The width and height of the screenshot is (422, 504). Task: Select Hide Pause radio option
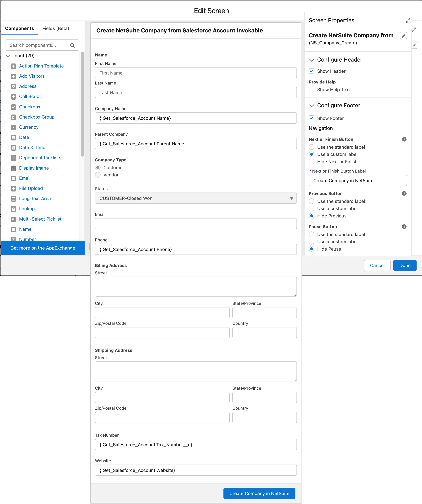312,249
